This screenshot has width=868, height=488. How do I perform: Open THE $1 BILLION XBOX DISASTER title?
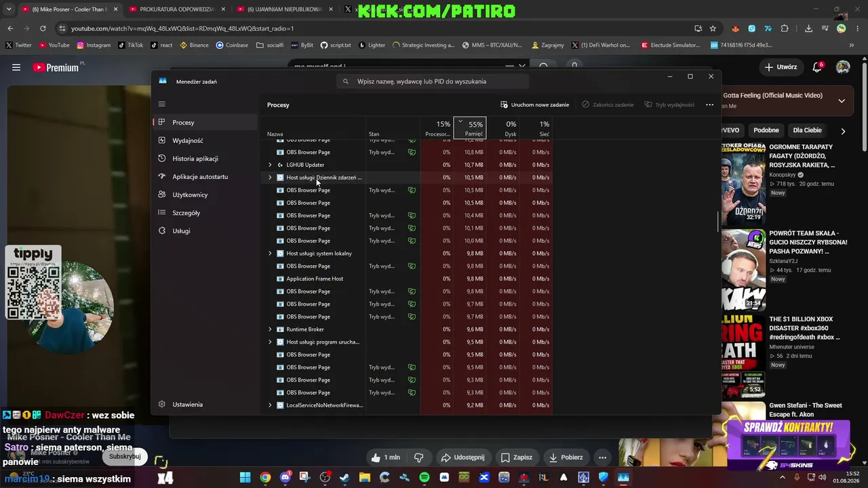tap(804, 328)
